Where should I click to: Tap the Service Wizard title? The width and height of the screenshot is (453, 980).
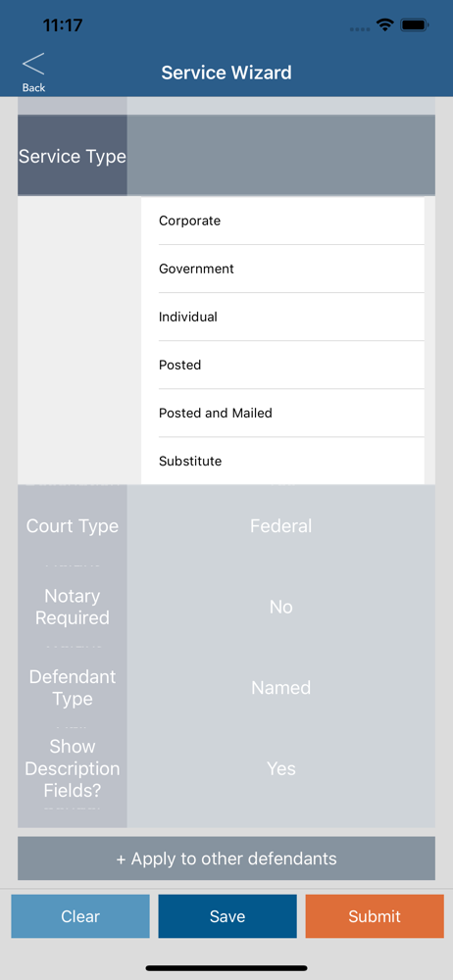pos(226,73)
